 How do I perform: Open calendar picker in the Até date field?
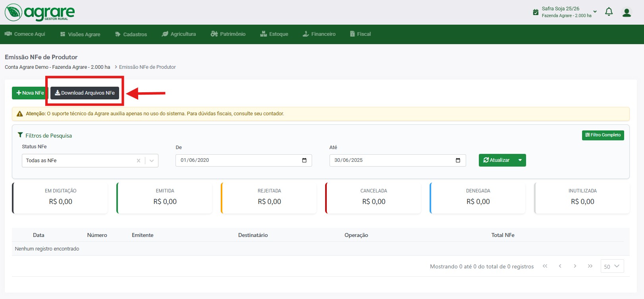[458, 160]
